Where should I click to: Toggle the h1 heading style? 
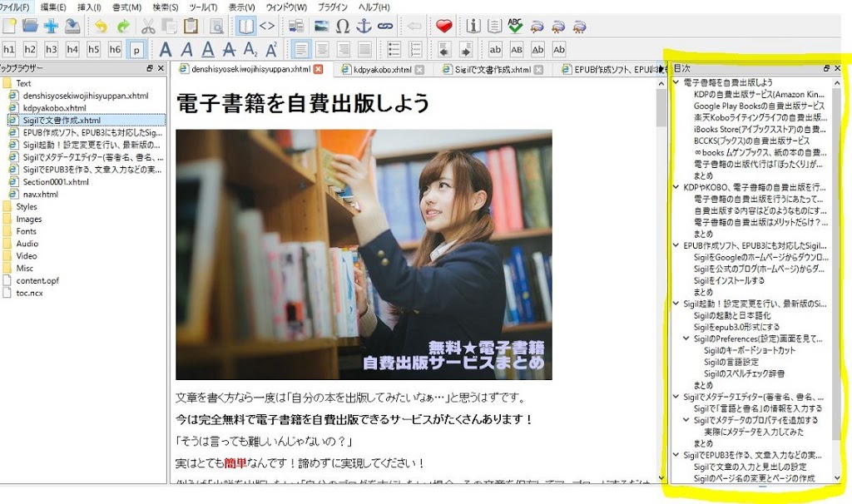tap(9, 49)
